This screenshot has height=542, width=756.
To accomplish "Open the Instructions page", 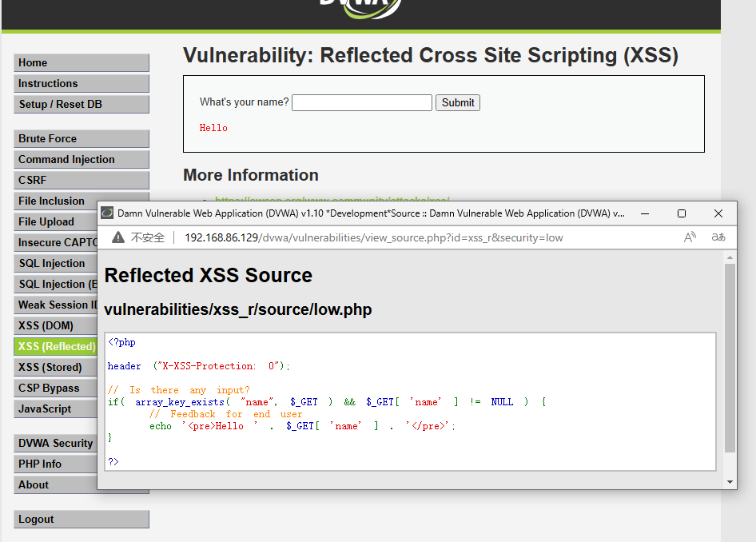I will coord(82,83).
